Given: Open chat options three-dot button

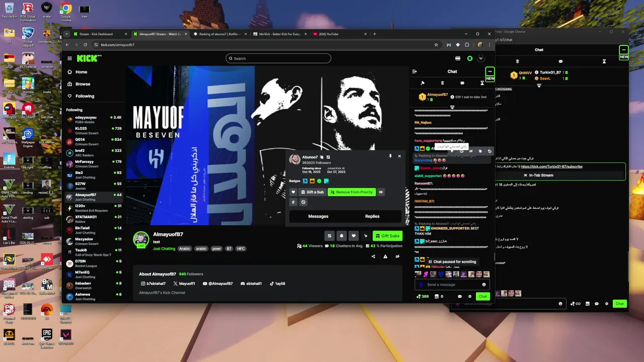Looking at the screenshot, I should click(x=490, y=71).
